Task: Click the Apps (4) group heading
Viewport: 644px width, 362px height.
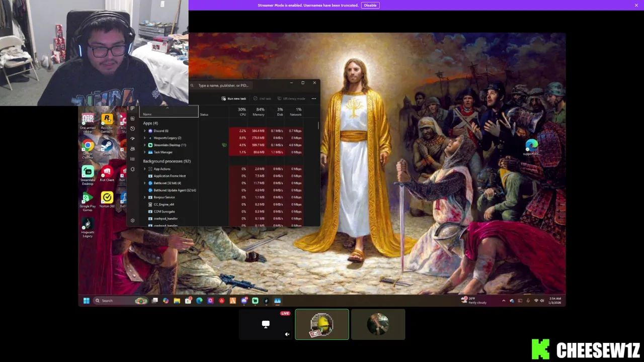Action: point(150,123)
